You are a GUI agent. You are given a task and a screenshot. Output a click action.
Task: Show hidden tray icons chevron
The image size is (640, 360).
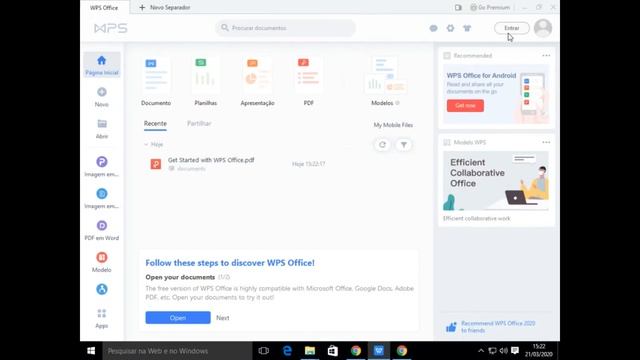coord(481,351)
